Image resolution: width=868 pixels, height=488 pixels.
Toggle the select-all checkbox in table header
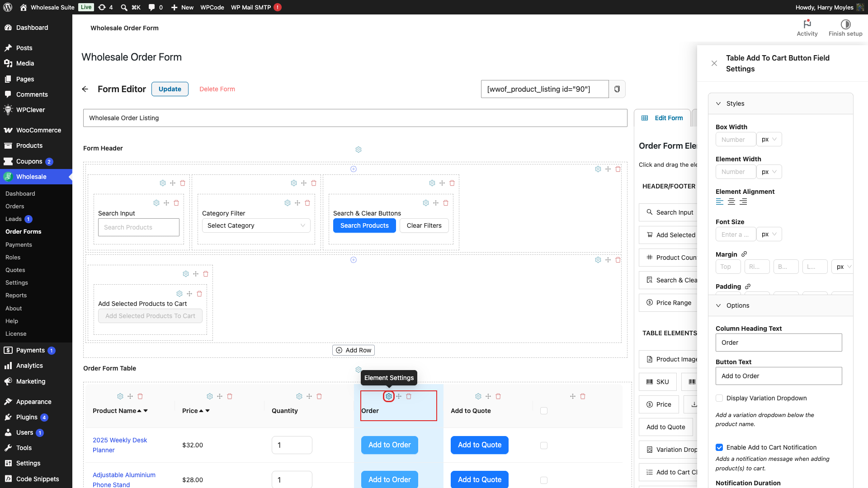click(x=544, y=411)
